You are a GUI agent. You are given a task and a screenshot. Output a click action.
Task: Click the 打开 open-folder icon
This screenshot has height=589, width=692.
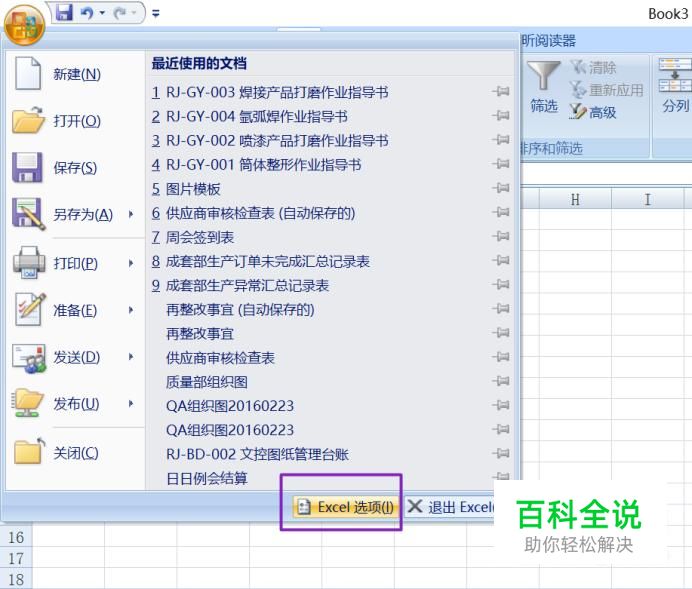tap(28, 120)
